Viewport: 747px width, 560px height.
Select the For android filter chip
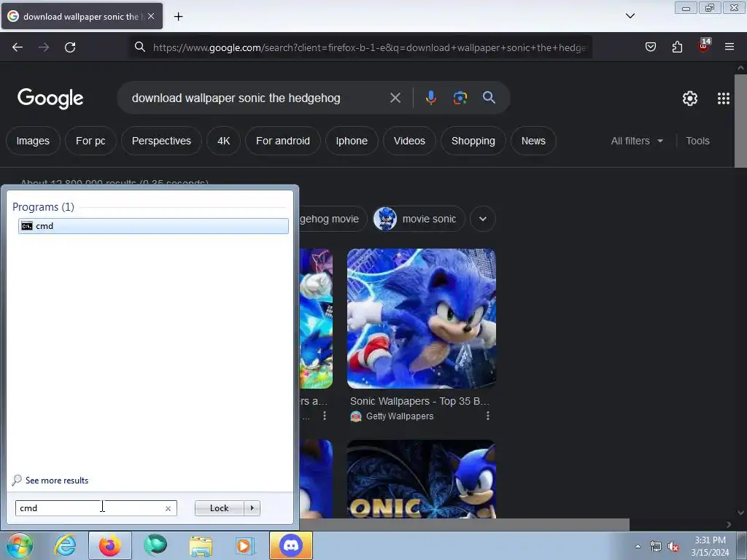tap(283, 141)
